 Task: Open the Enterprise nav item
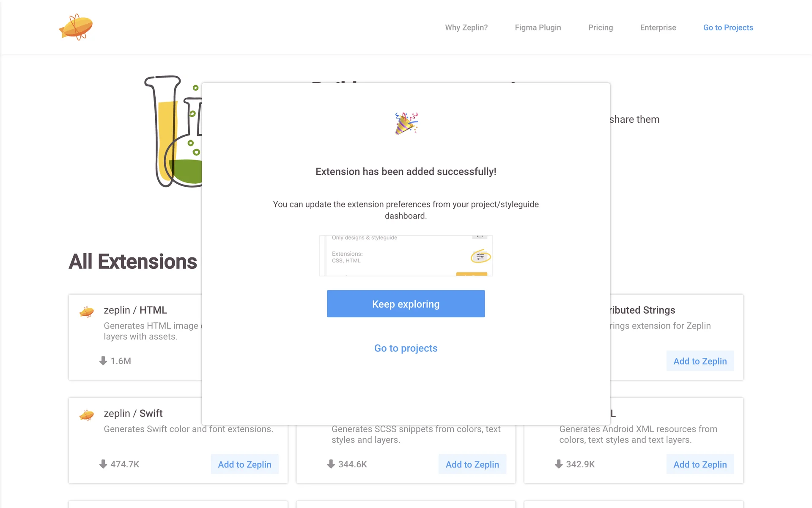click(x=658, y=28)
